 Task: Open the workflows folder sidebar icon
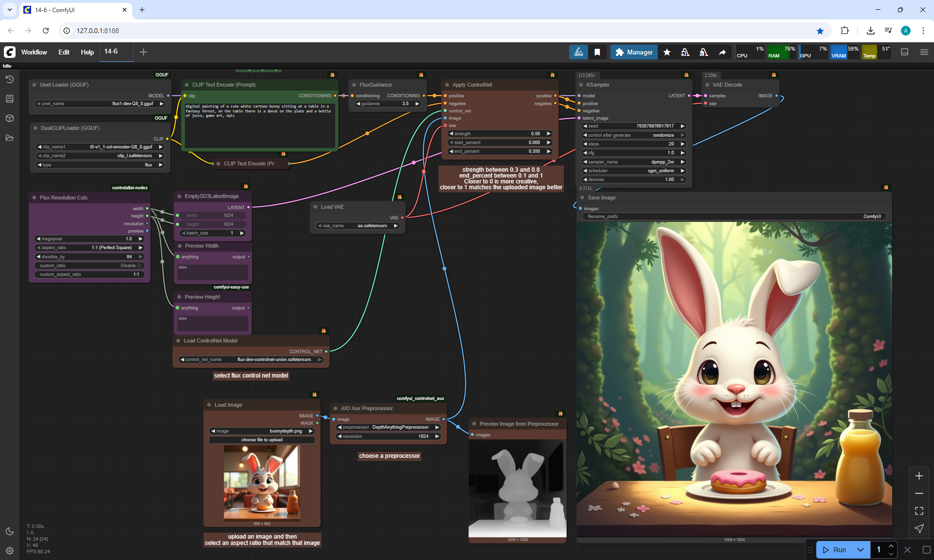9,138
